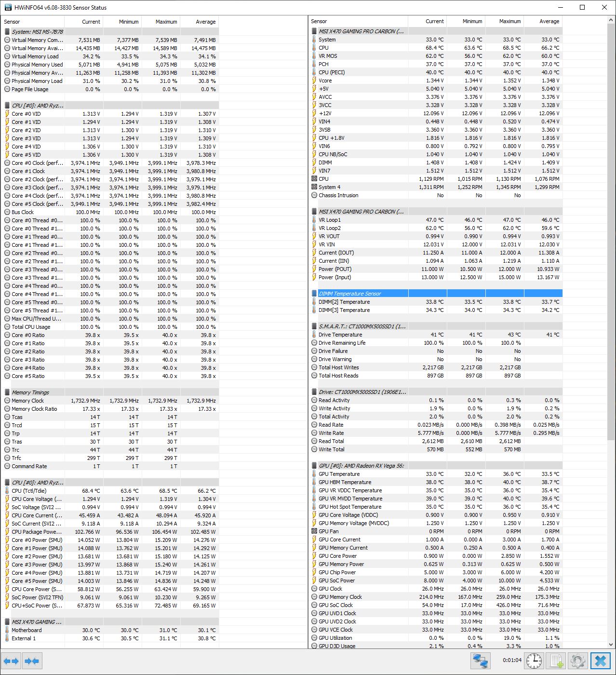Viewport: 616px width, 675px height.
Task: Click the left pane Sensor column header
Action: point(33,22)
